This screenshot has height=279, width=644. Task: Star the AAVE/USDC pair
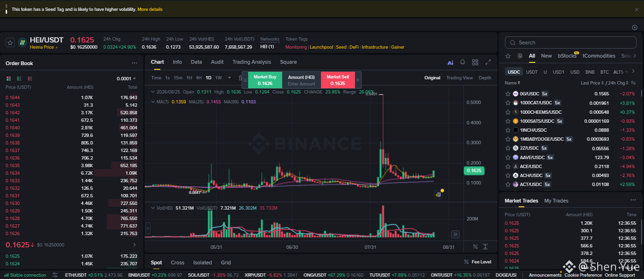508,157
